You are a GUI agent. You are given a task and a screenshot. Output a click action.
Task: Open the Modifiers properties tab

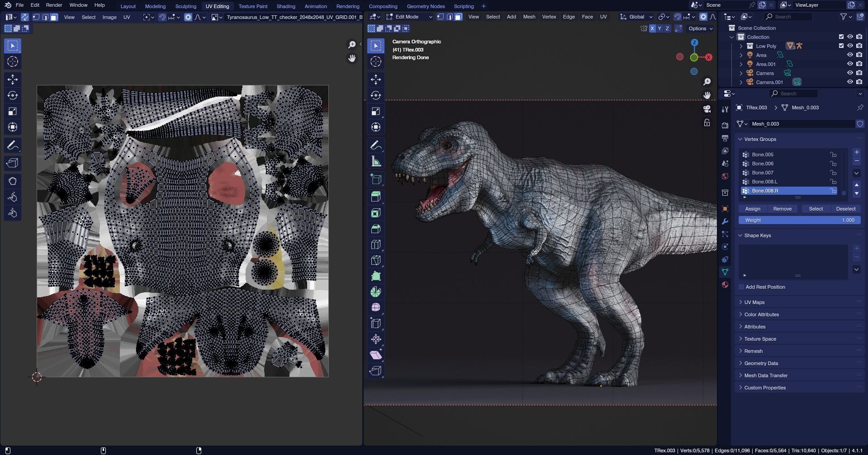pyautogui.click(x=725, y=221)
